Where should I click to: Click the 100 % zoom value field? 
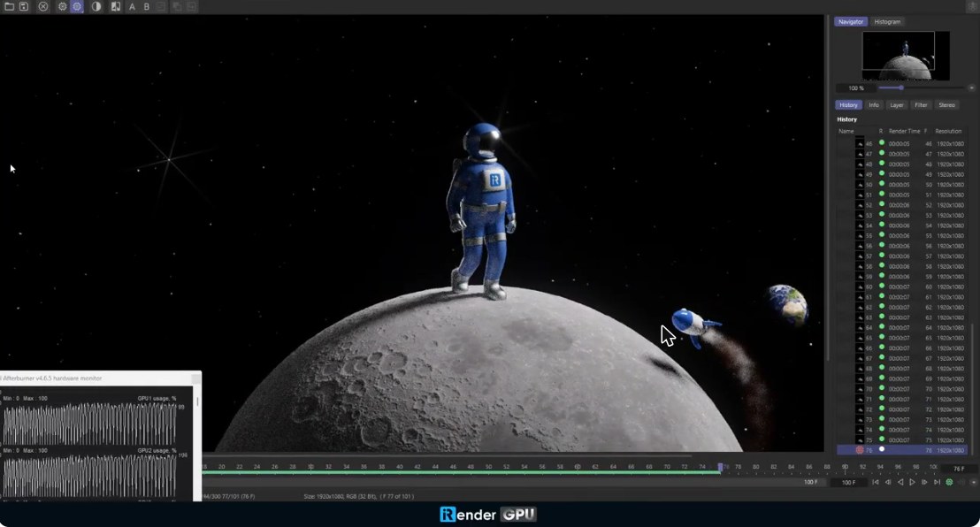click(x=855, y=88)
